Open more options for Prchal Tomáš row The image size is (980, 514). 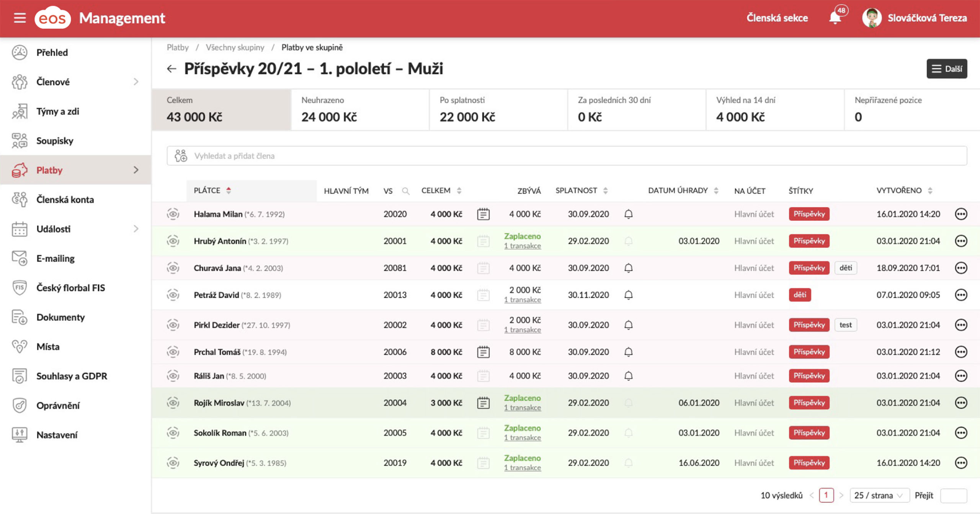tap(961, 352)
